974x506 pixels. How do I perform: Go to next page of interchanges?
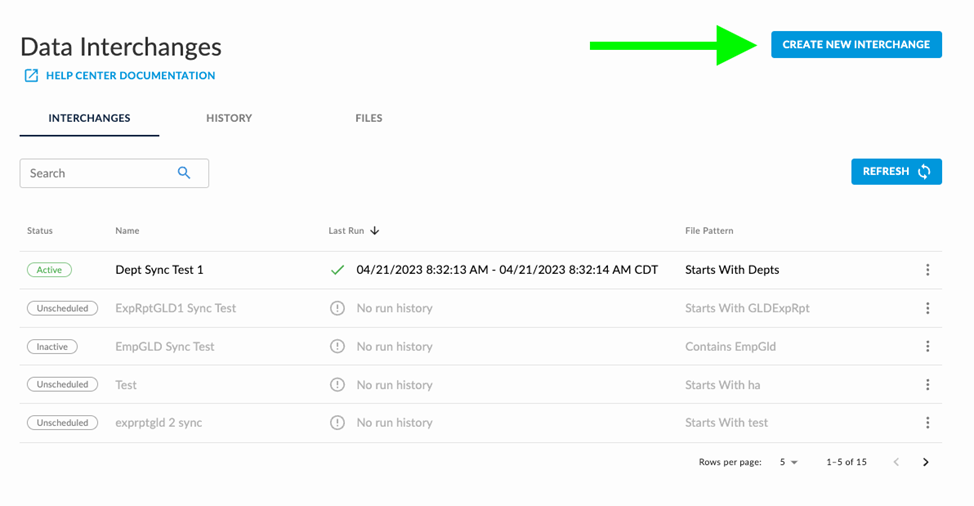pyautogui.click(x=926, y=462)
